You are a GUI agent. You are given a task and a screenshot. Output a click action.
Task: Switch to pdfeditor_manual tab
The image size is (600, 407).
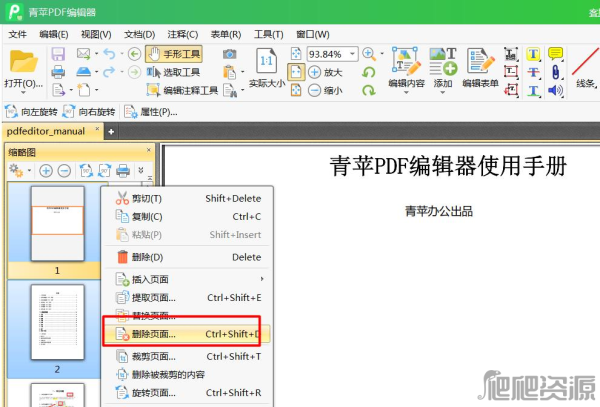coord(46,131)
